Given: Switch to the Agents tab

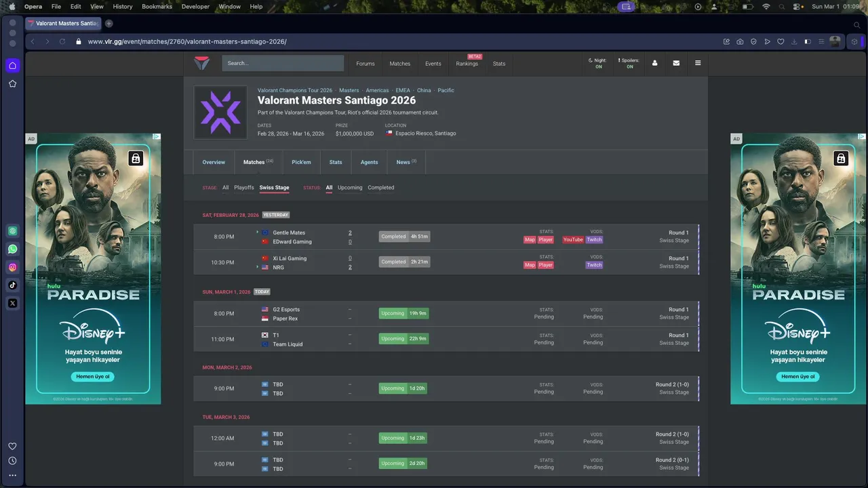Looking at the screenshot, I should pos(370,162).
